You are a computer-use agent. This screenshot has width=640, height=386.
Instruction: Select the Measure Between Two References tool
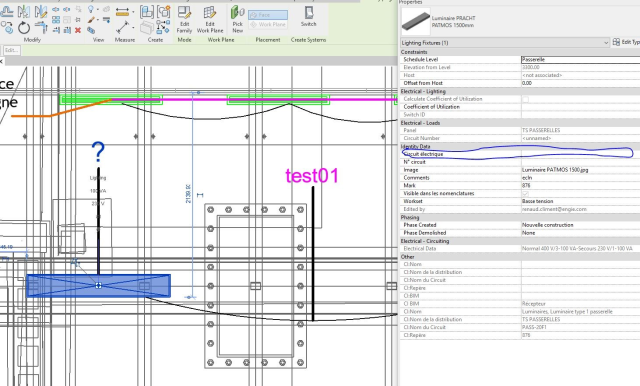(122, 12)
